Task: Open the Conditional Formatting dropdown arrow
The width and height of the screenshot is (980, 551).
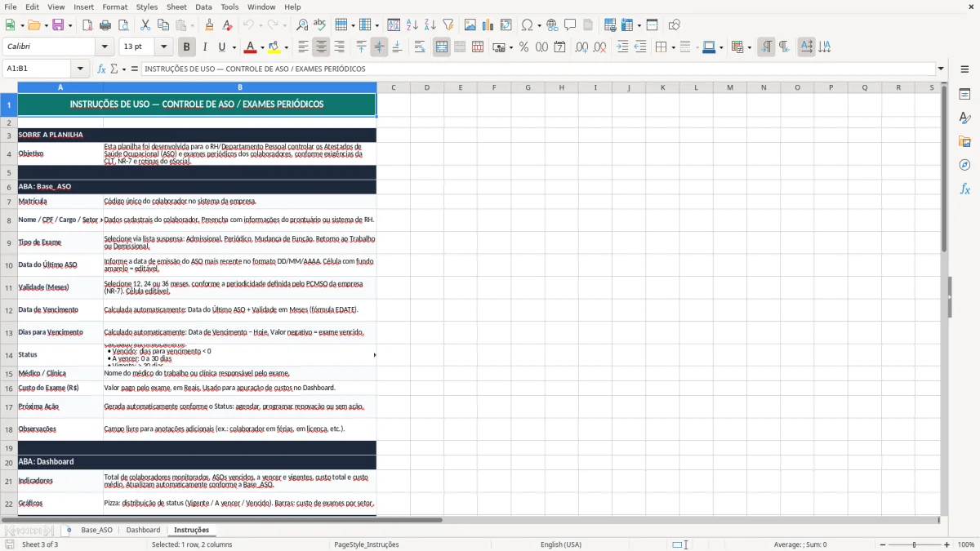Action: pos(749,47)
